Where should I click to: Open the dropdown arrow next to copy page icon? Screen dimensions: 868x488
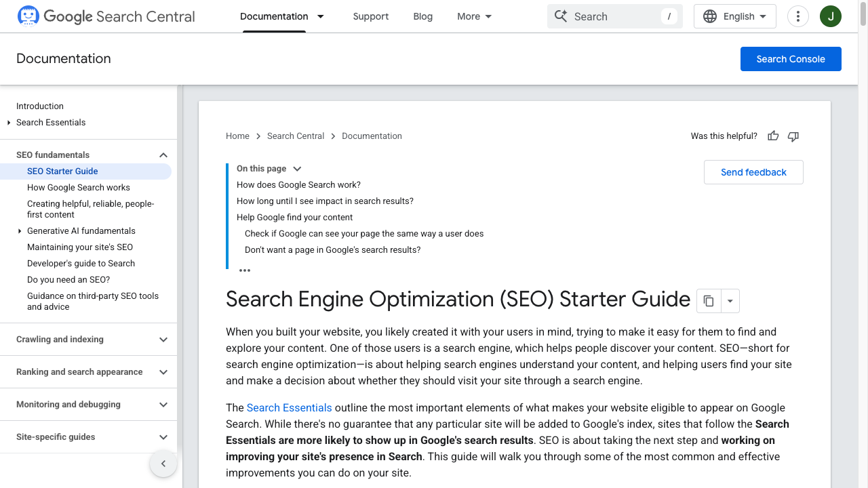point(730,301)
